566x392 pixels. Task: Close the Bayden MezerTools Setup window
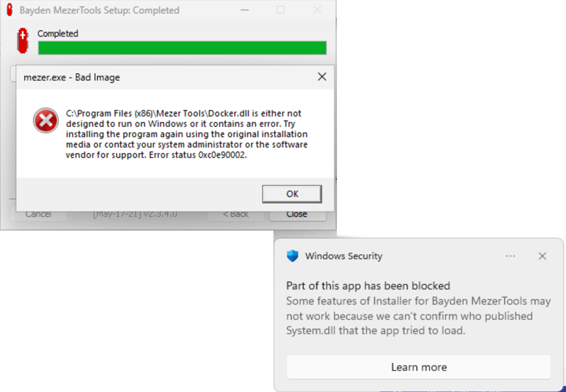point(317,10)
